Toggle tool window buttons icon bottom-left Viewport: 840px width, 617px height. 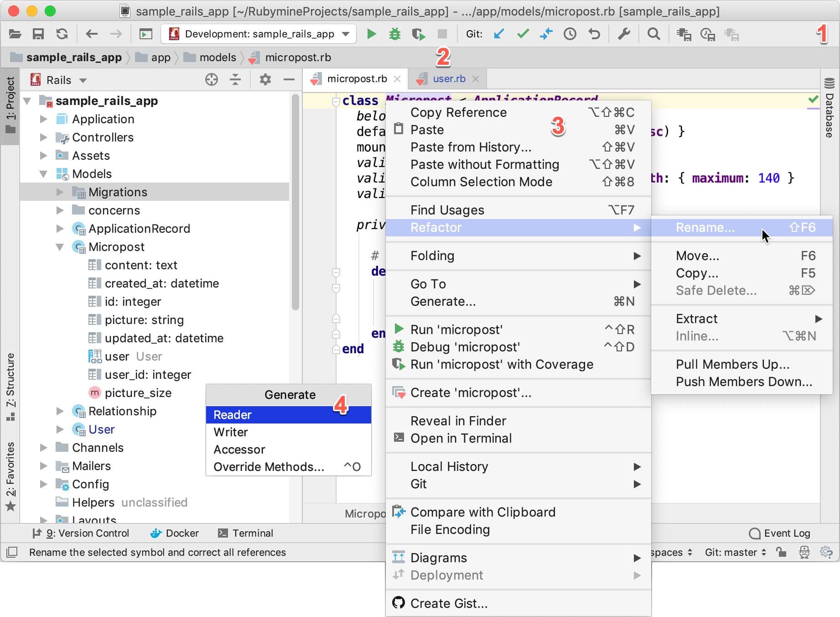point(12,552)
